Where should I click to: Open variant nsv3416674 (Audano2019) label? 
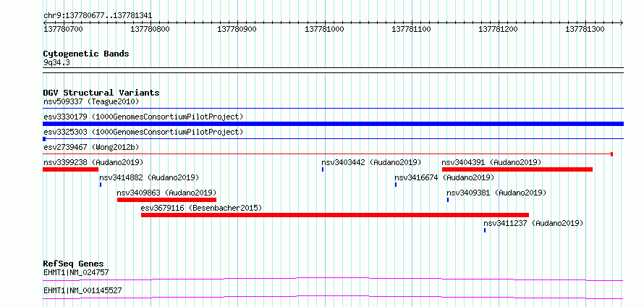coord(444,177)
